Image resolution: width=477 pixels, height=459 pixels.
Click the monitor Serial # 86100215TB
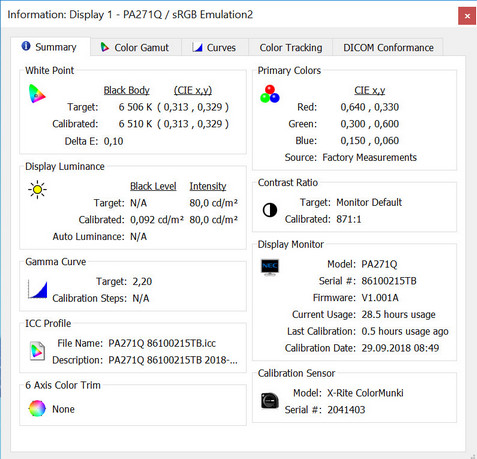(389, 281)
